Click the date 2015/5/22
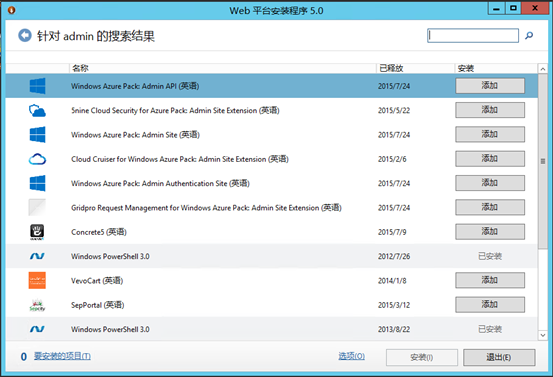Screen dimensions: 553x377 pos(394,110)
